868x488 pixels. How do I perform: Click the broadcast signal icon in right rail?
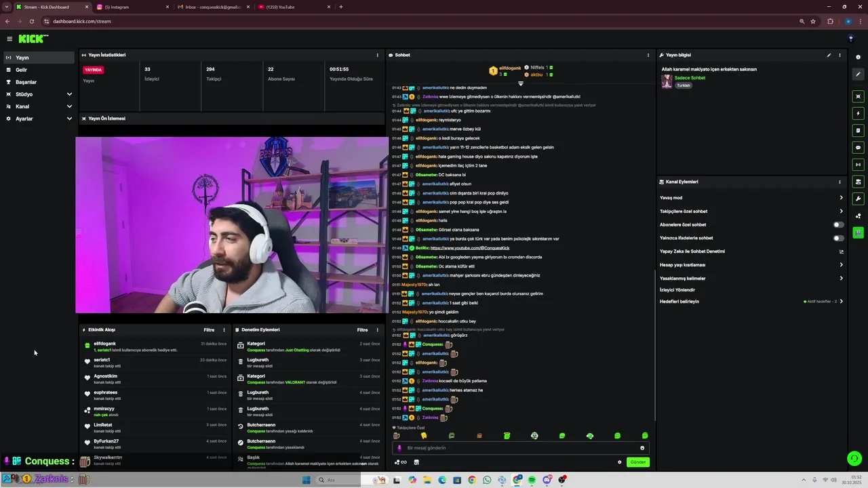(859, 164)
